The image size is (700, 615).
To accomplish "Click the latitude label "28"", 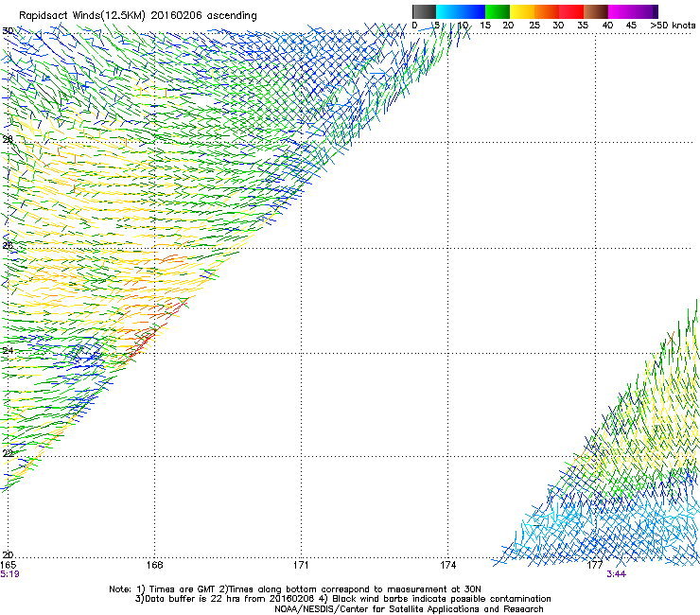I will pyautogui.click(x=8, y=139).
